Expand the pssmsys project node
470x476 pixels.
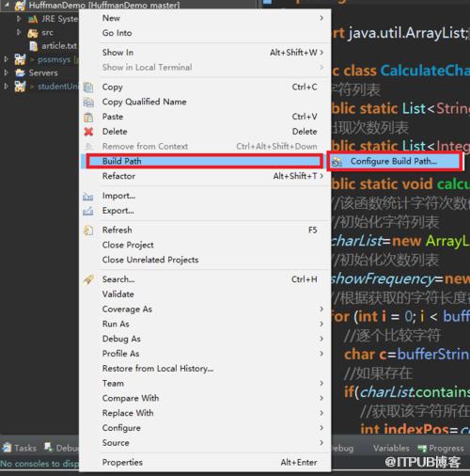tap(6, 59)
